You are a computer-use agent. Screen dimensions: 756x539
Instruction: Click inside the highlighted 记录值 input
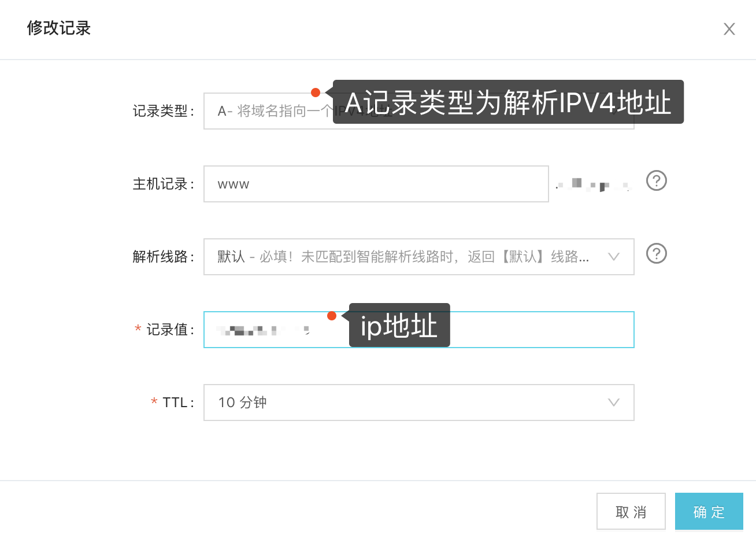click(x=266, y=330)
